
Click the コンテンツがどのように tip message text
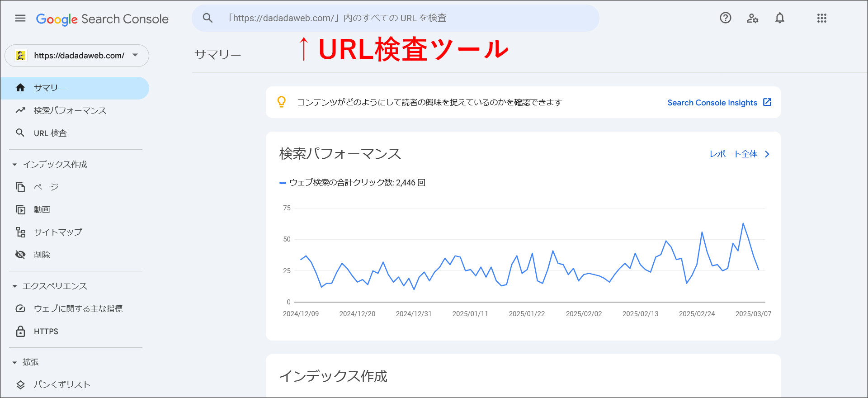tap(429, 103)
